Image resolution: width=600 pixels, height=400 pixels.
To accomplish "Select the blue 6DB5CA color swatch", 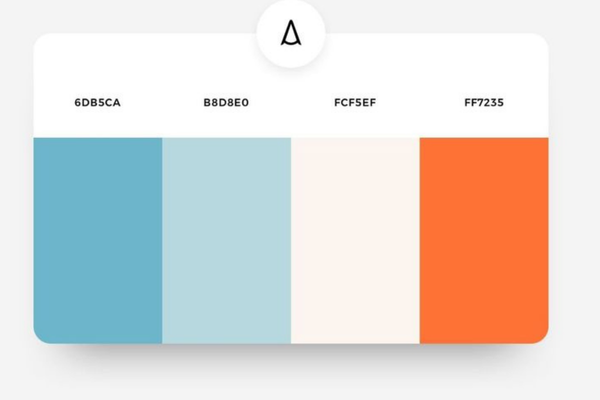I will pos(98,240).
